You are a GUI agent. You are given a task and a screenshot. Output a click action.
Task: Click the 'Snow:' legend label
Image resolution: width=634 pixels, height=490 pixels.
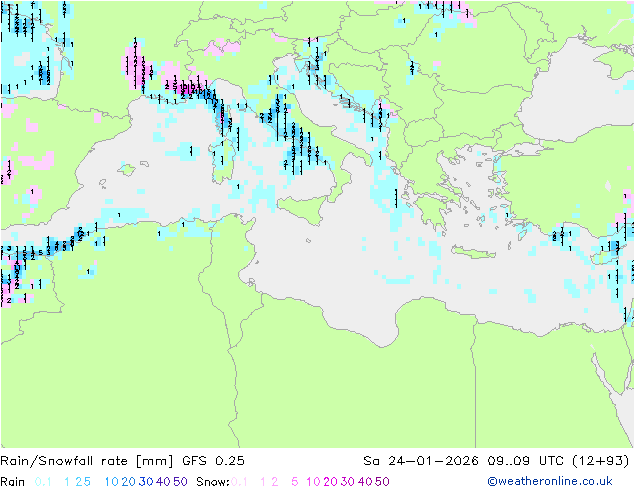coord(213,482)
